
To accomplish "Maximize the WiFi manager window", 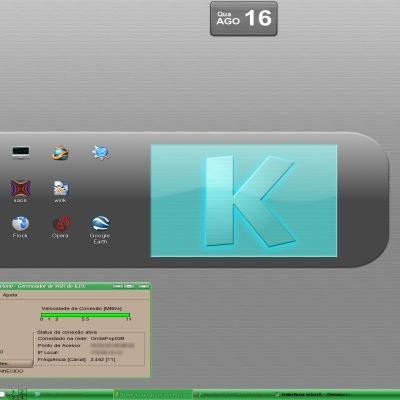I will click(129, 286).
